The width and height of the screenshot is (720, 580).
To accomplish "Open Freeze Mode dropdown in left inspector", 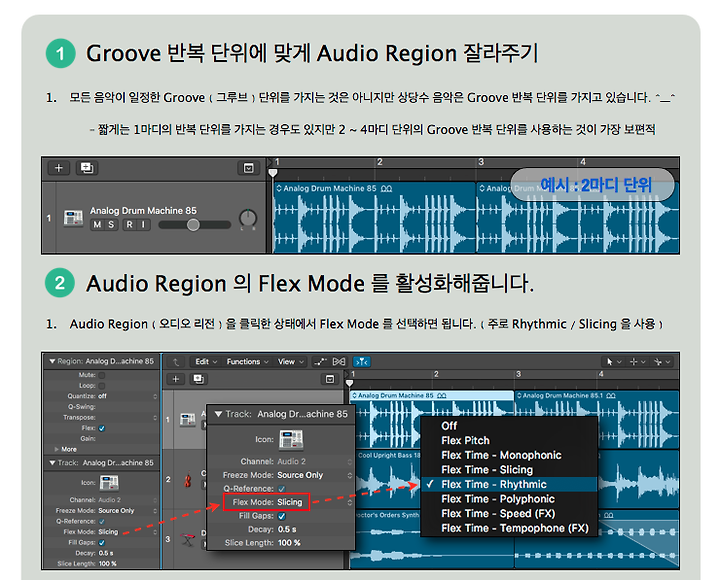I will [x=116, y=511].
